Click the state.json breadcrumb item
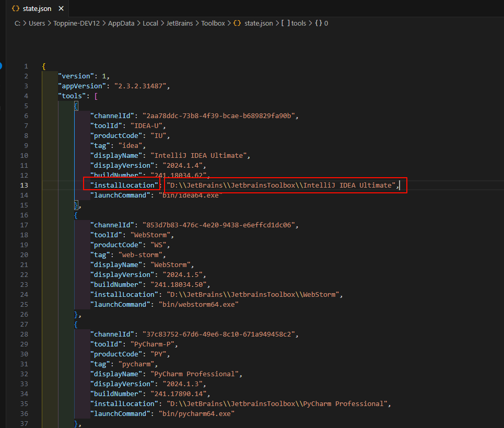The width and height of the screenshot is (504, 428). click(x=259, y=24)
